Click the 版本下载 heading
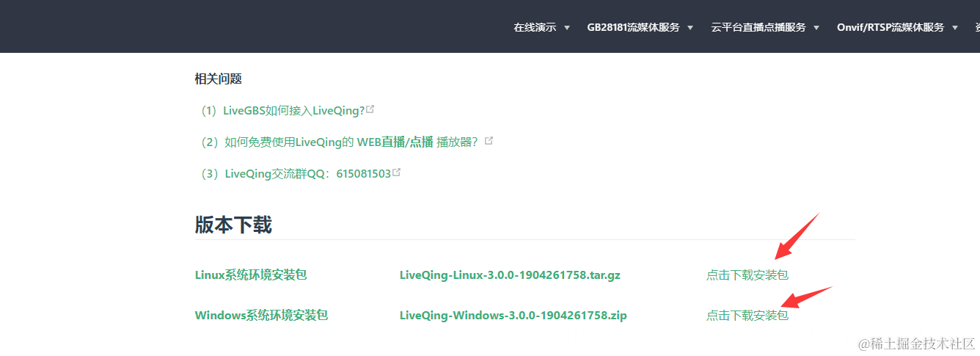The height and width of the screenshot is (356, 980). click(233, 225)
